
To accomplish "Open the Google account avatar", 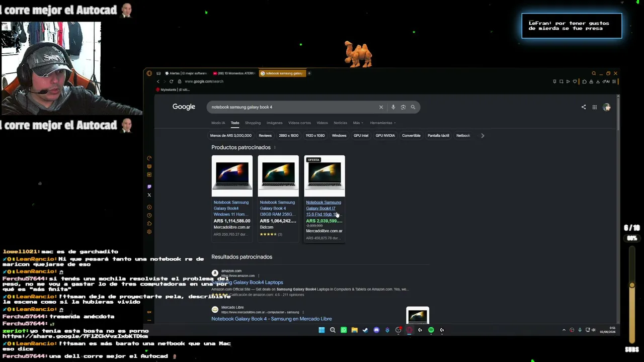I will [x=607, y=107].
